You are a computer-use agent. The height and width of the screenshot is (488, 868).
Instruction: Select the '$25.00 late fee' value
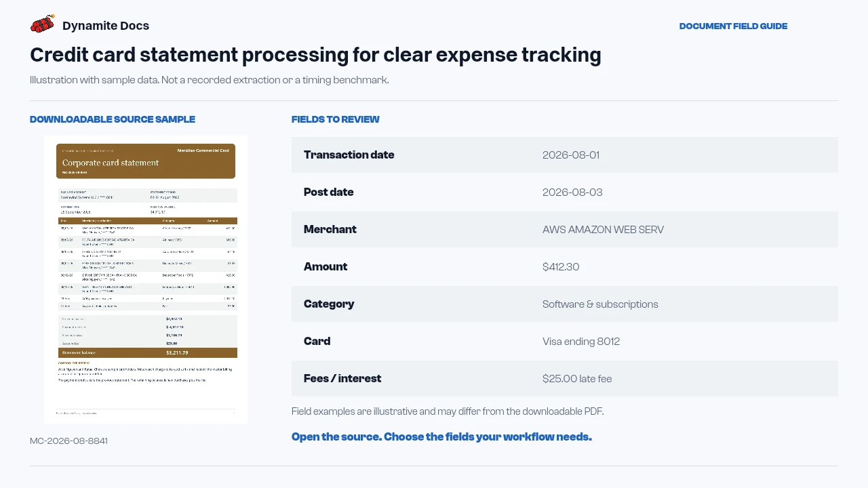pos(577,378)
